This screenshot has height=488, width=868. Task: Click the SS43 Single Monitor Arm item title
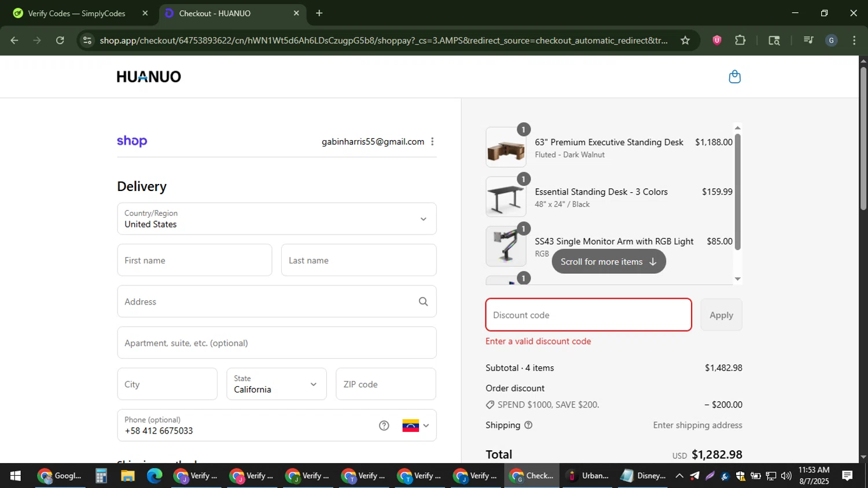pyautogui.click(x=614, y=241)
